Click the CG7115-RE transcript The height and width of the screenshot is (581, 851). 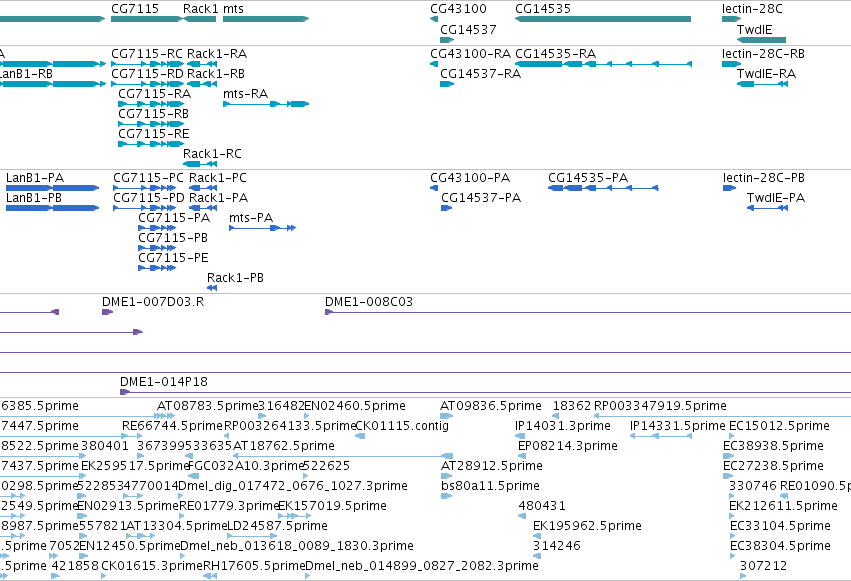tap(151, 144)
